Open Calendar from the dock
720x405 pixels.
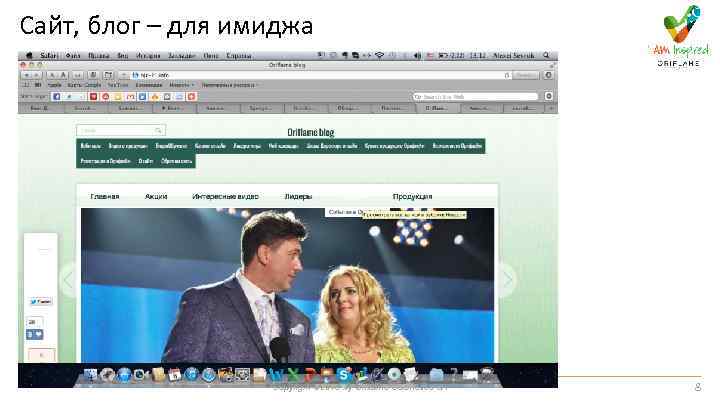[x=174, y=375]
